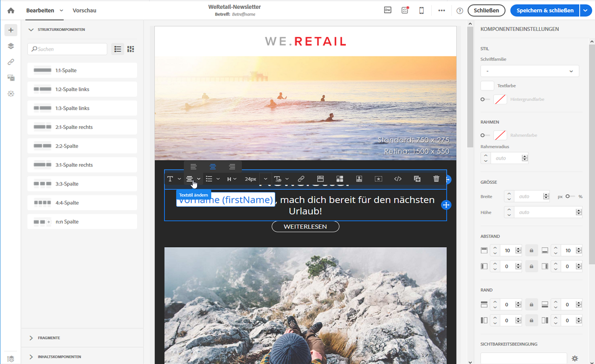Toggle width unit between px and %
The width and height of the screenshot is (595, 364).
[x=570, y=196]
